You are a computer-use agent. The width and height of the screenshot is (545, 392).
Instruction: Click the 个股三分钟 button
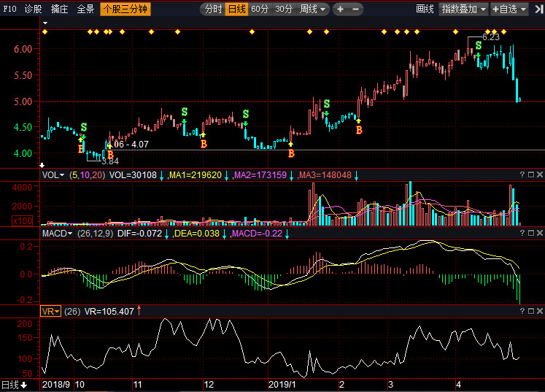click(x=125, y=9)
